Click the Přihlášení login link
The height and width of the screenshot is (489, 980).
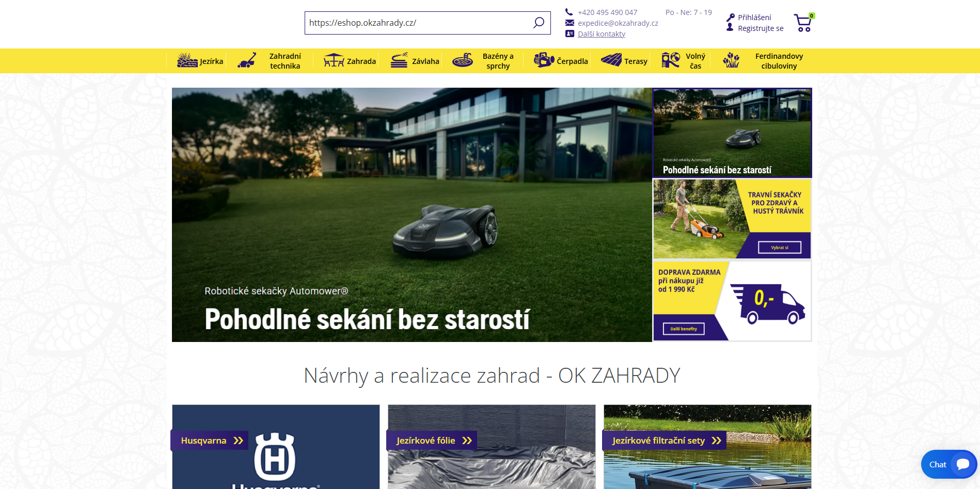point(754,18)
